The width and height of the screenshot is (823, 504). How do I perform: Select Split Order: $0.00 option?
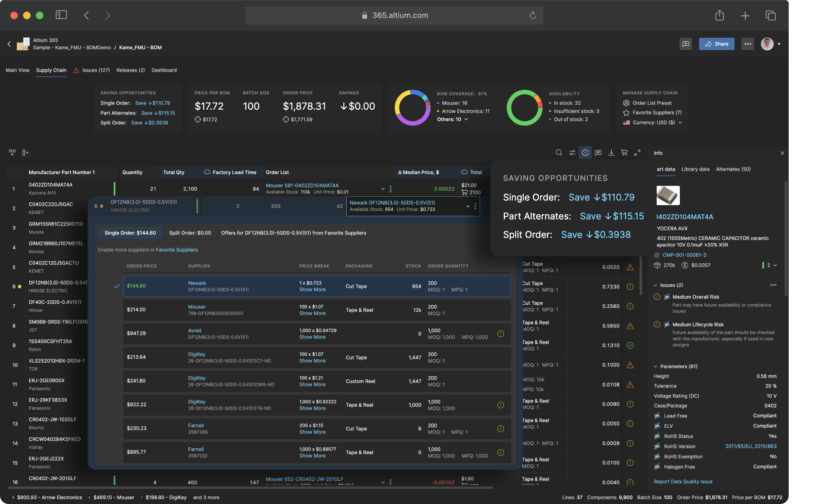pyautogui.click(x=190, y=233)
